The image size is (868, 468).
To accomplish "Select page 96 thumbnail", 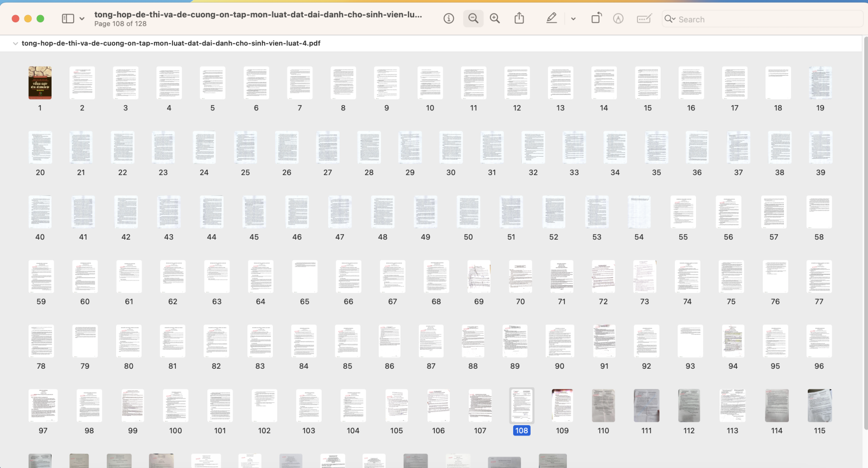I will pyautogui.click(x=819, y=341).
